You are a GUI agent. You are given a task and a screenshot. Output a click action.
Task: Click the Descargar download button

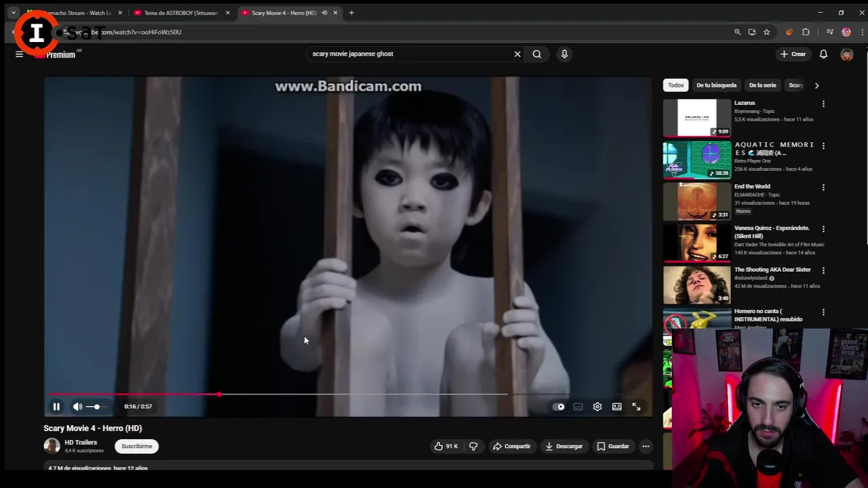564,446
